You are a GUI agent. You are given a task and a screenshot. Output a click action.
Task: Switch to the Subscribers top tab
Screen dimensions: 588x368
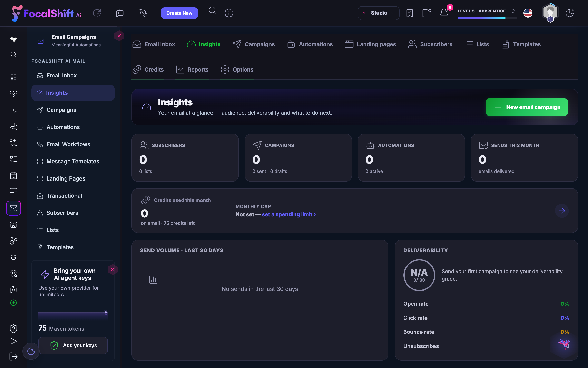pyautogui.click(x=430, y=44)
